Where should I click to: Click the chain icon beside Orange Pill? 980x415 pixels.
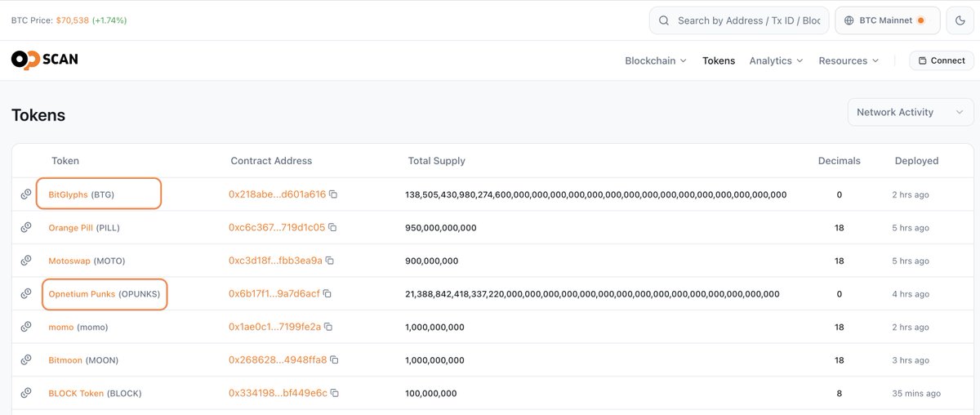coord(26,228)
